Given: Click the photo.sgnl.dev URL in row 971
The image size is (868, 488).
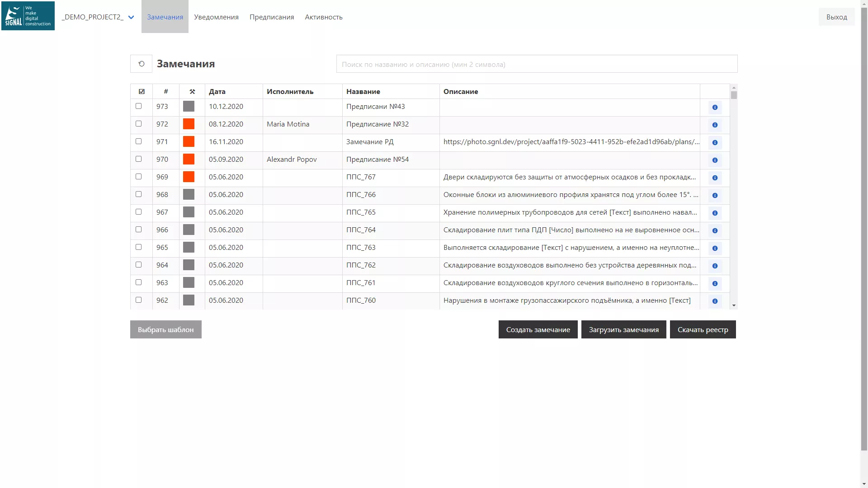Looking at the screenshot, I should (x=571, y=141).
